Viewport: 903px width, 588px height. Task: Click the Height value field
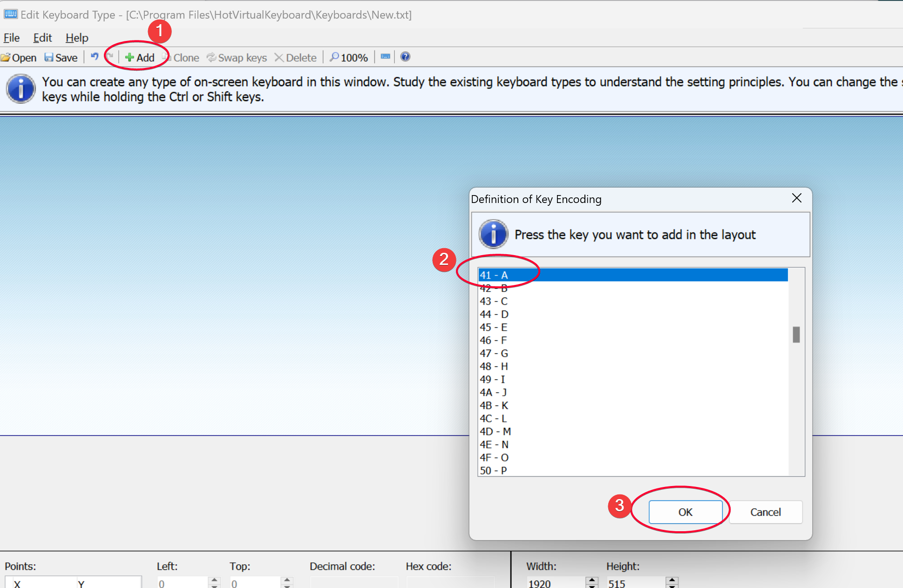tap(636, 583)
